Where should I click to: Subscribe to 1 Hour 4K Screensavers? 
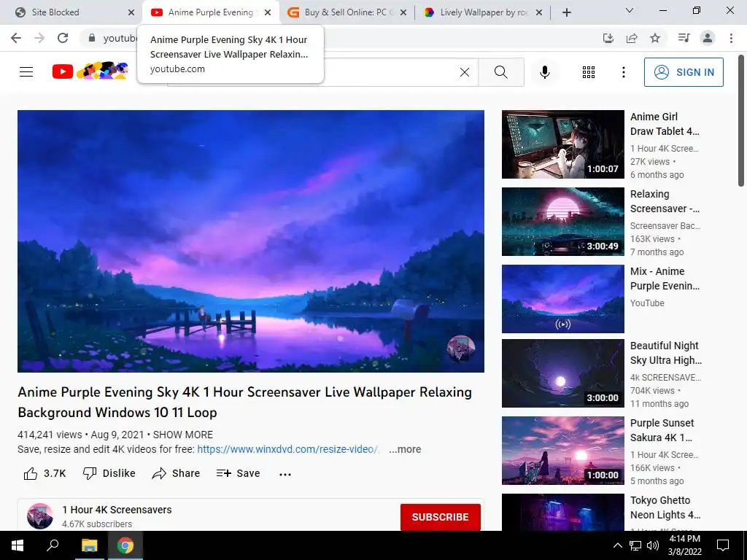(440, 517)
